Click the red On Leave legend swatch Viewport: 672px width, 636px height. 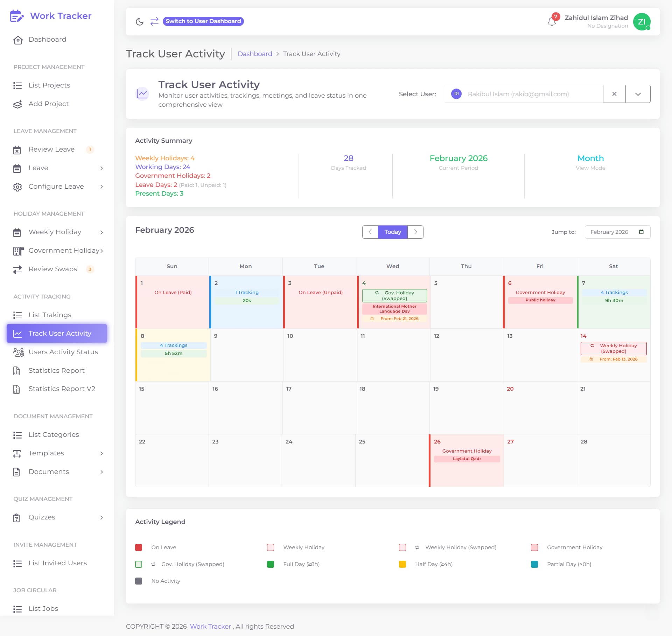click(139, 547)
